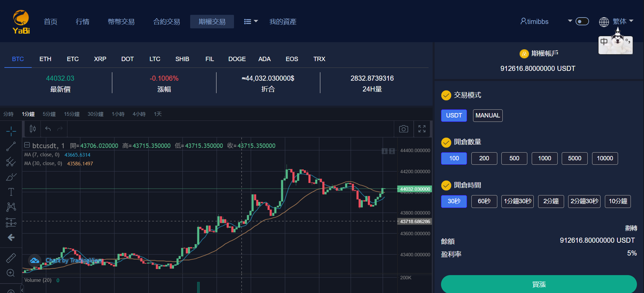Click the chart screenshot camera icon
Screen dimensions: 644x293
tap(403, 129)
